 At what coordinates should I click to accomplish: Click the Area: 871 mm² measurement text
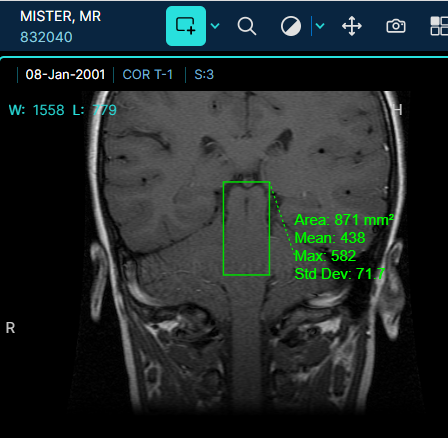(x=344, y=220)
